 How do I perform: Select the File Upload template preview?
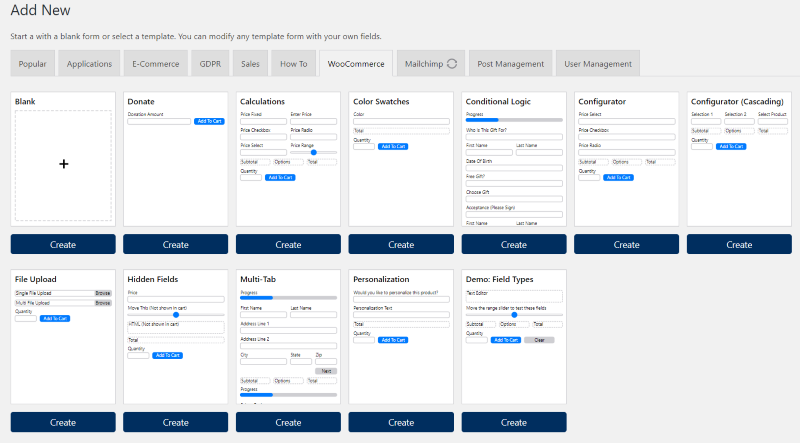[x=63, y=337]
